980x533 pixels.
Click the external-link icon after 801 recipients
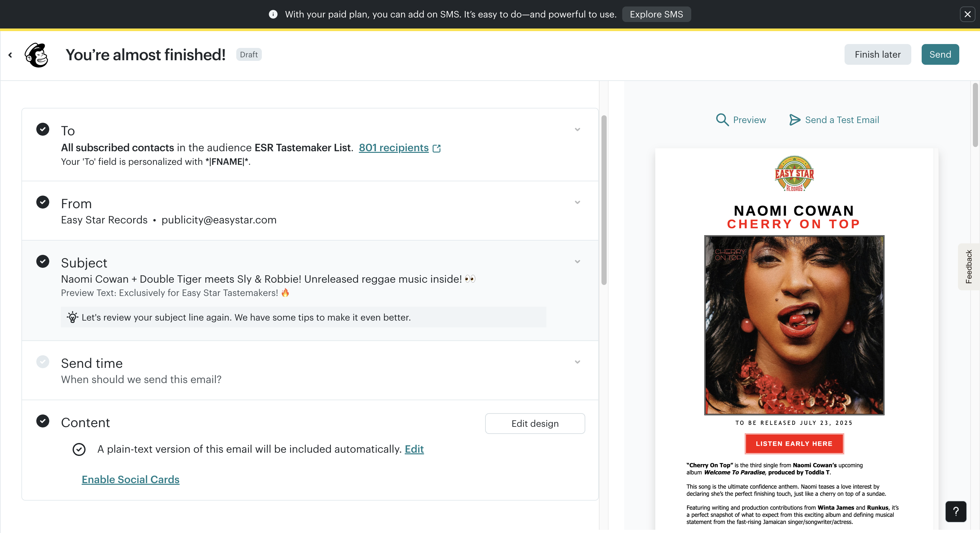[437, 148]
